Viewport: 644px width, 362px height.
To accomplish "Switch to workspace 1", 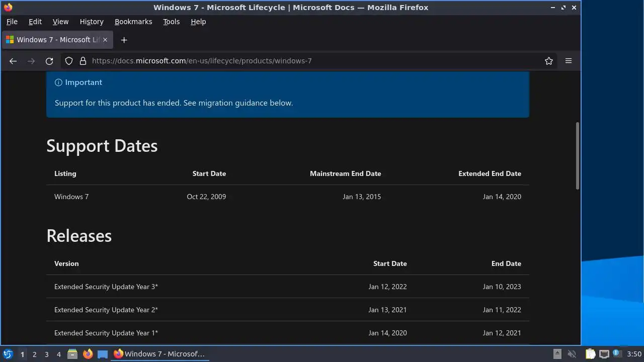I will point(22,354).
